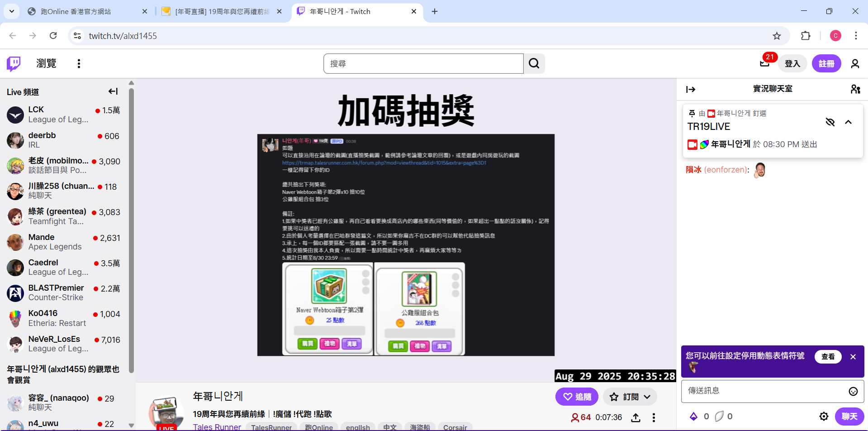Open the three-dot menu beside 瀏覽
Screen dimensions: 868x431
pos(79,64)
